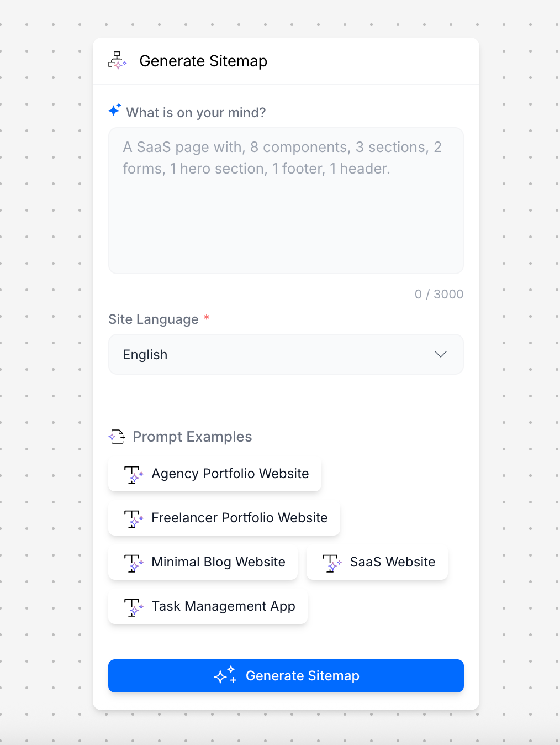Image resolution: width=560 pixels, height=745 pixels.
Task: Click the blue sparkle icon beside "What is on your mind?"
Action: coord(115,110)
